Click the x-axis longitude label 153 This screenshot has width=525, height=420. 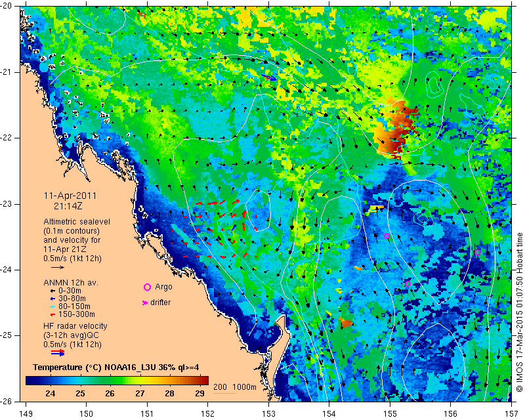point(268,414)
